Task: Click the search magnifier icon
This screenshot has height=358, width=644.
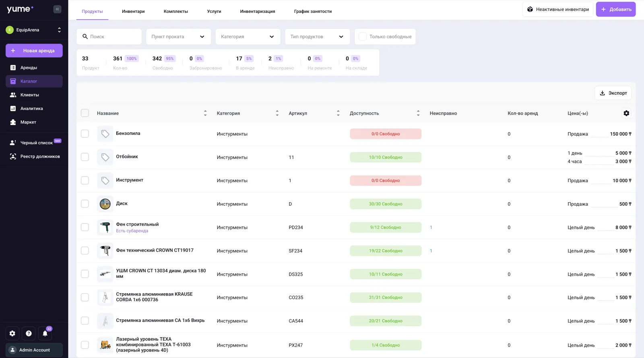Action: tap(85, 37)
